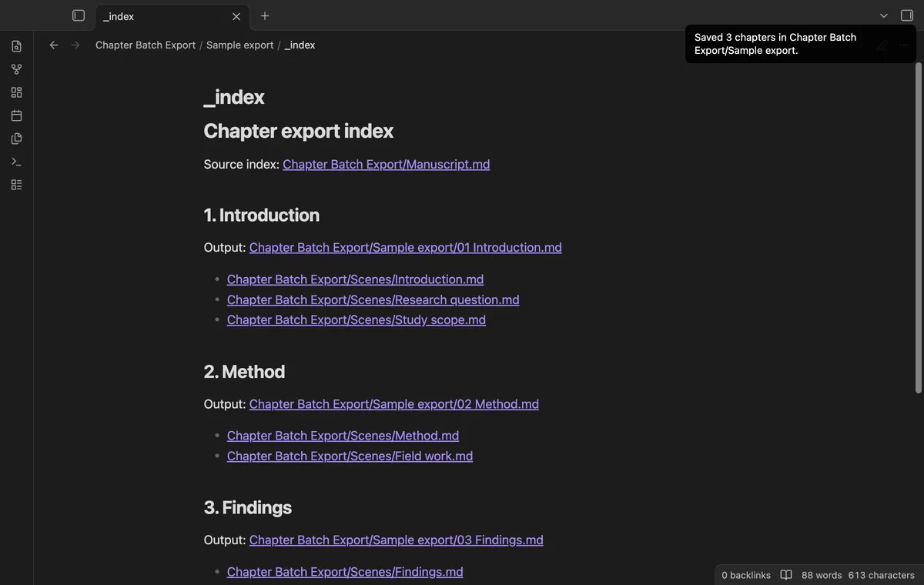Open the command palette terminal icon
The image size is (924, 585).
tap(16, 162)
